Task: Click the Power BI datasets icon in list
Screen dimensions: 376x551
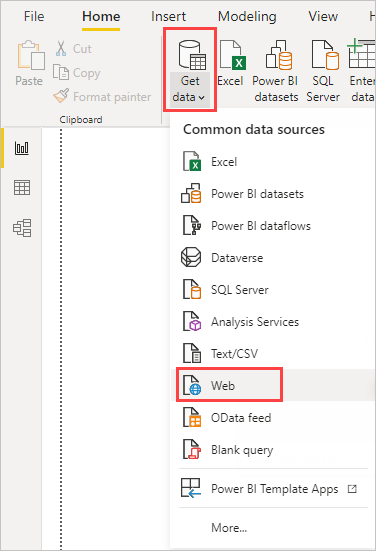Action: pos(191,193)
